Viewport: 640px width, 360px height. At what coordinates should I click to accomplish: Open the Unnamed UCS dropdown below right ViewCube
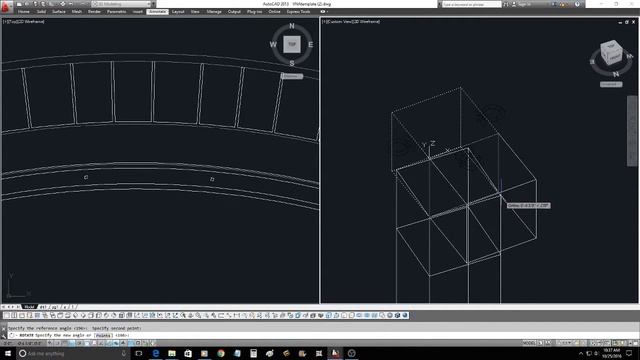tap(611, 84)
